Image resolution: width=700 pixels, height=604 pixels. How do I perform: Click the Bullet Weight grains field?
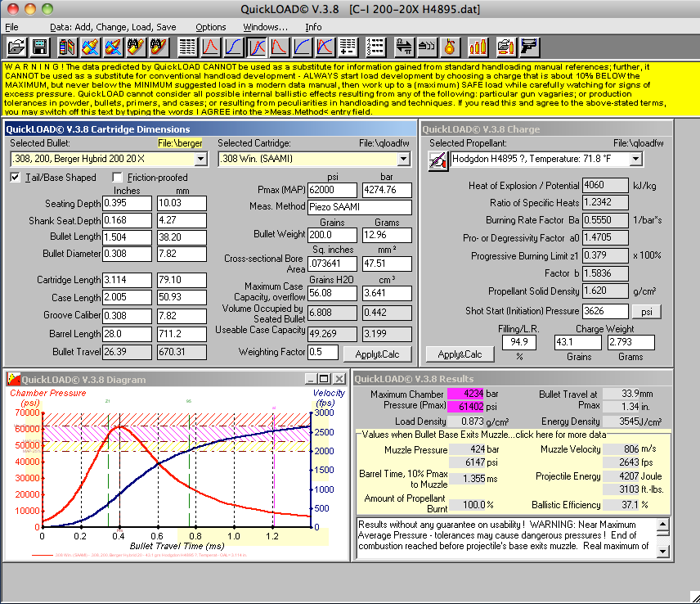coord(332,235)
